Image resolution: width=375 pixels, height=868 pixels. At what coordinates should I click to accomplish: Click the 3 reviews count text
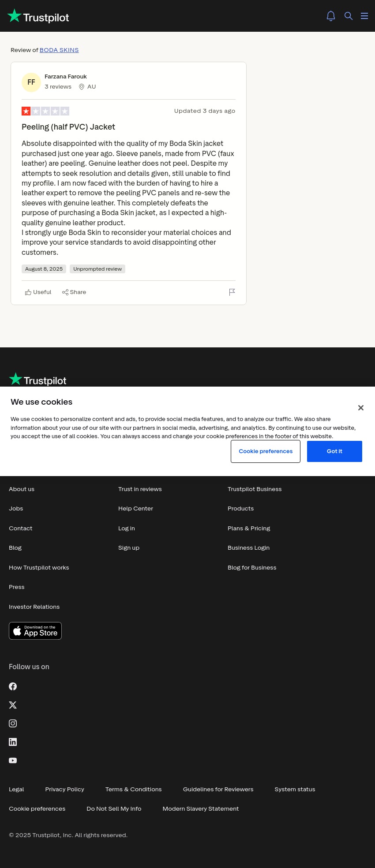pos(58,87)
